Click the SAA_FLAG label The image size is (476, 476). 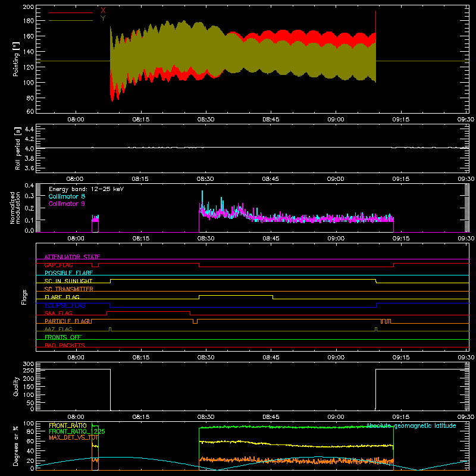tap(58, 313)
